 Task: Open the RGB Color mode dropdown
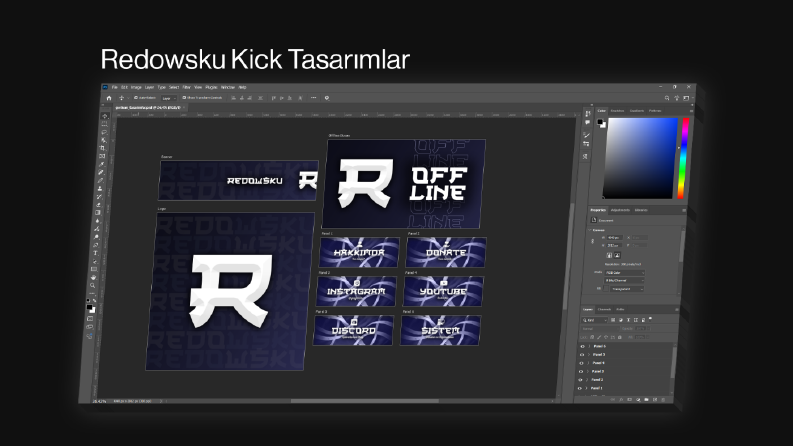pyautogui.click(x=625, y=273)
